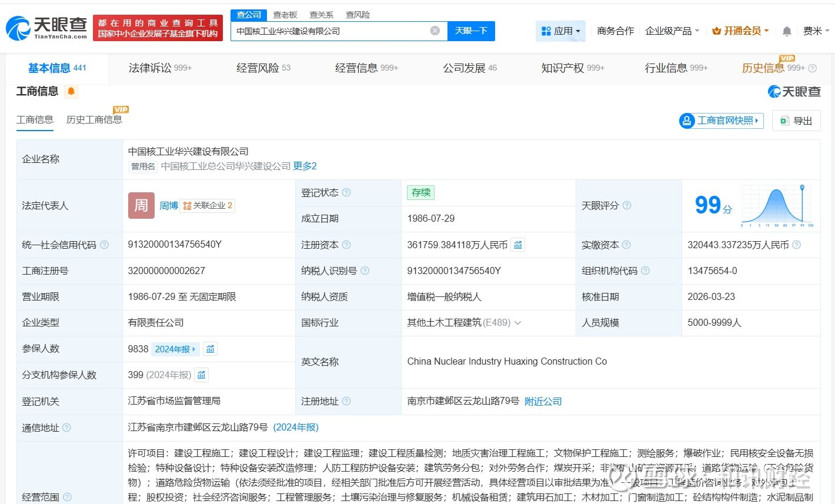The image size is (835, 504).
Task: Open the 开通会员 membership dropdown
Action: click(x=740, y=31)
